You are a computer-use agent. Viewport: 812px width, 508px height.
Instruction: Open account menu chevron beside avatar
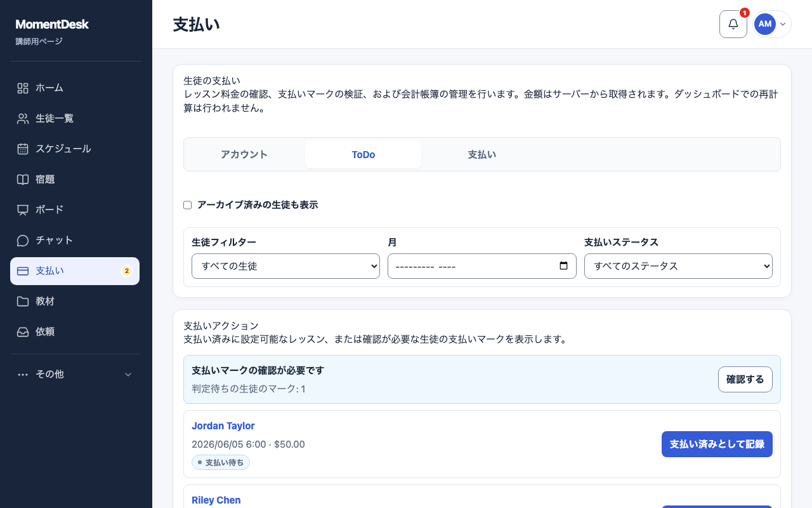783,24
